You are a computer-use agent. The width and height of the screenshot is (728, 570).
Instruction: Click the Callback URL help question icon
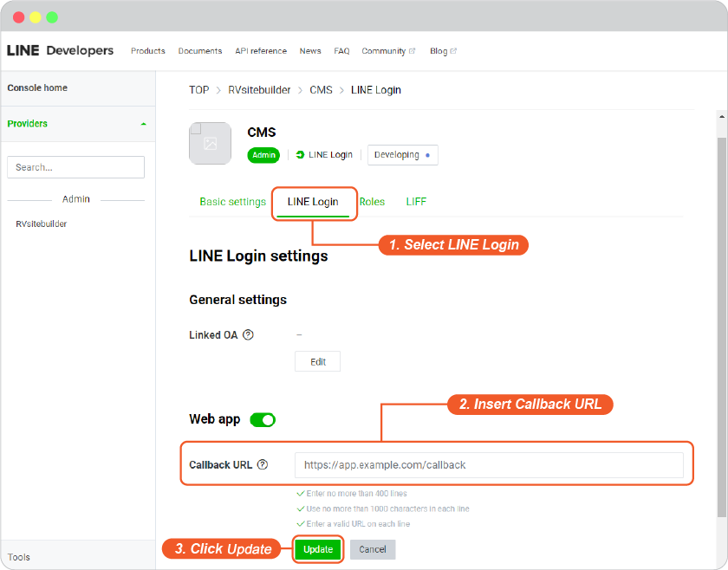[263, 464]
